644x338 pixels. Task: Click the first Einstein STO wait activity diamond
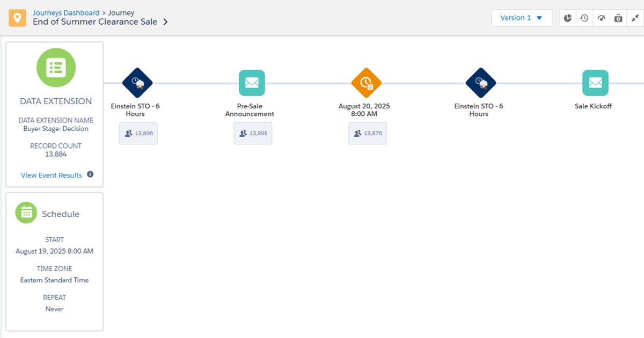tap(138, 83)
